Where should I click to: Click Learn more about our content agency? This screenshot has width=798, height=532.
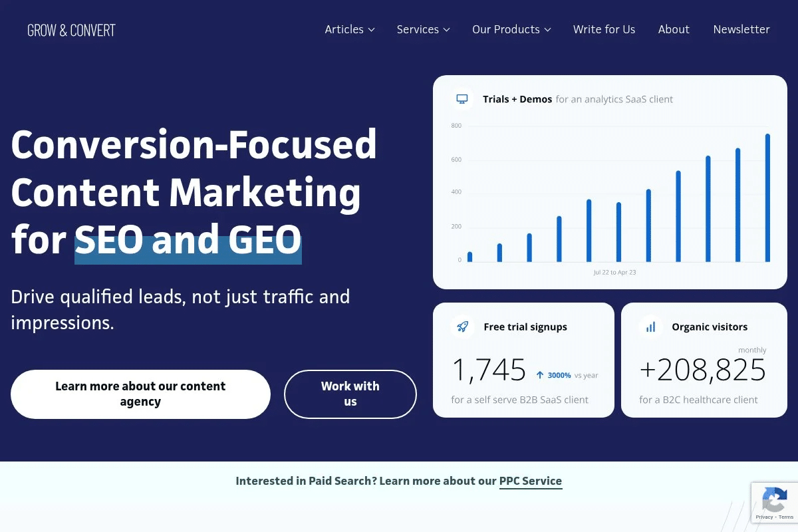pos(140,394)
